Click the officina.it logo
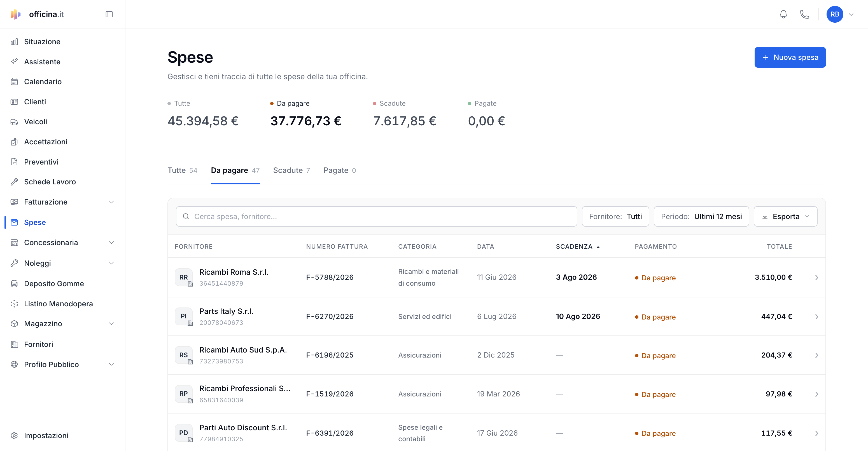Image resolution: width=868 pixels, height=451 pixels. point(37,14)
